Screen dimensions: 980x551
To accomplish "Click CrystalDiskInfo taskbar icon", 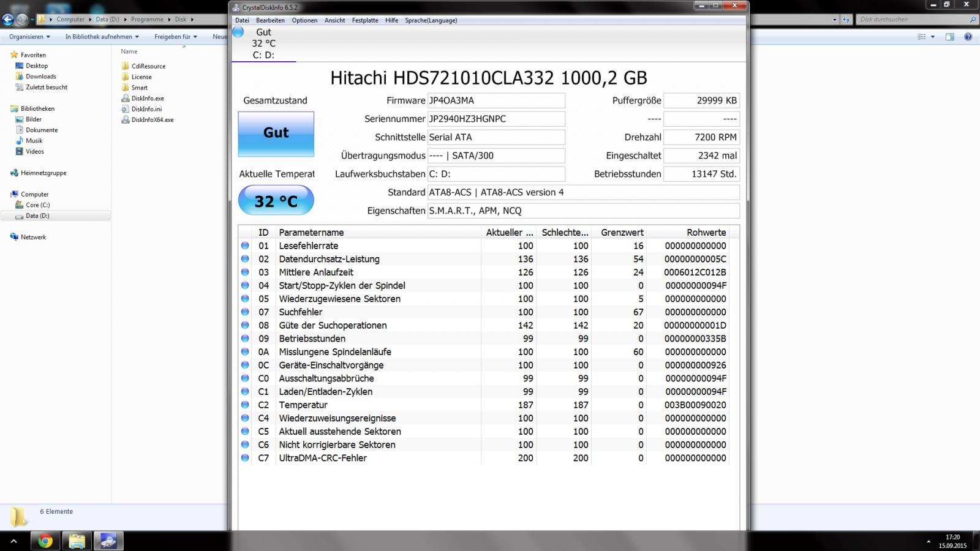I will [x=108, y=541].
